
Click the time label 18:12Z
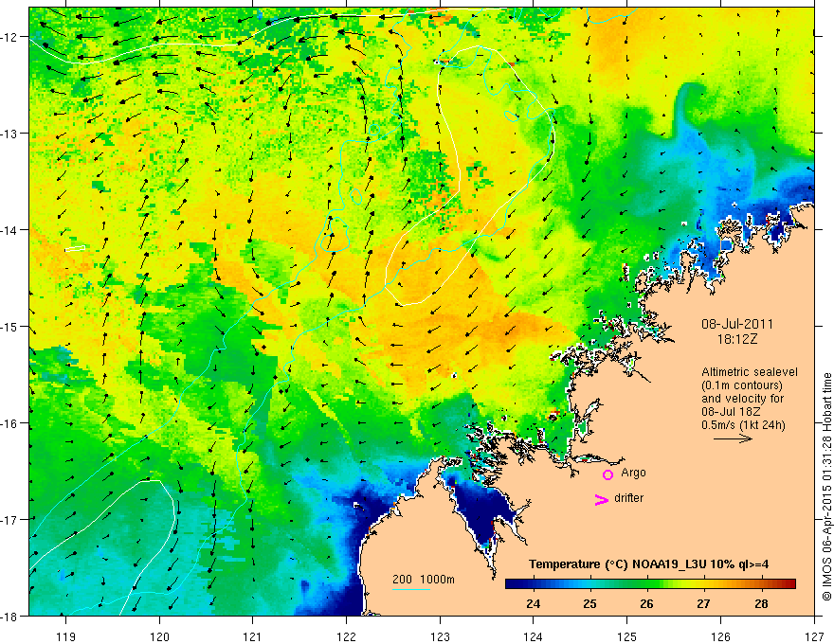736,339
